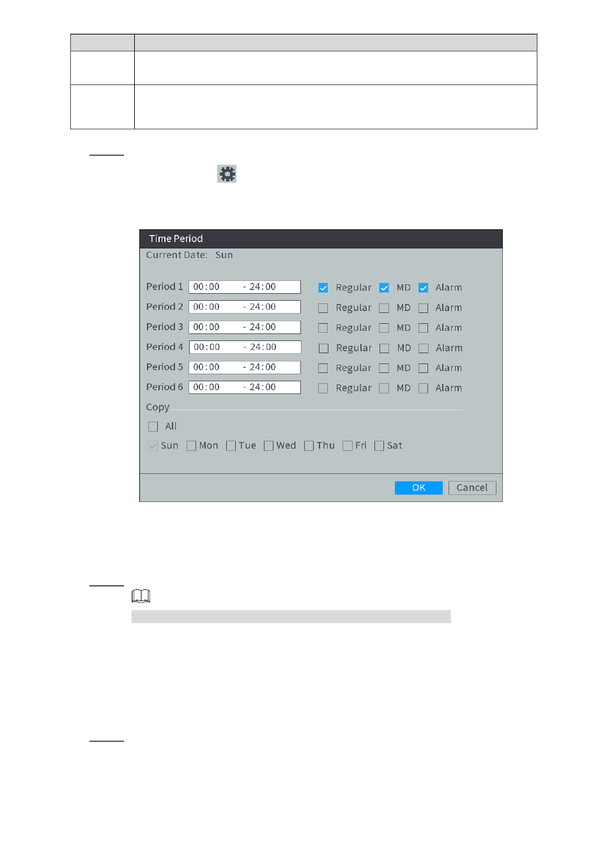Uncheck MD for Period 1
This screenshot has width=607, height=868.
384,288
